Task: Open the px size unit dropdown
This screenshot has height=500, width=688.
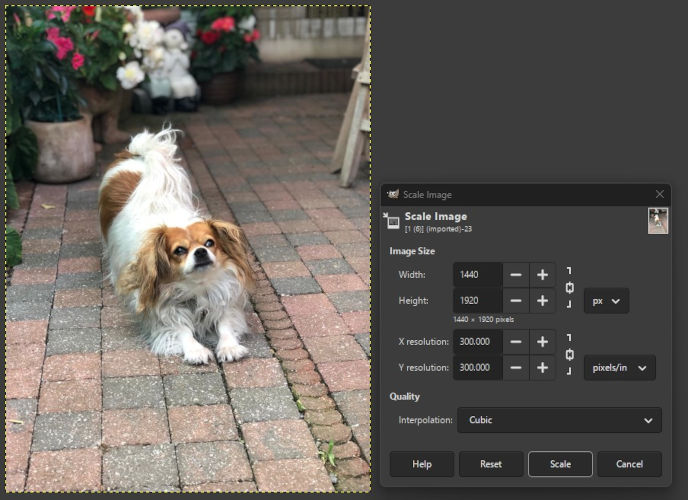Action: [x=606, y=301]
